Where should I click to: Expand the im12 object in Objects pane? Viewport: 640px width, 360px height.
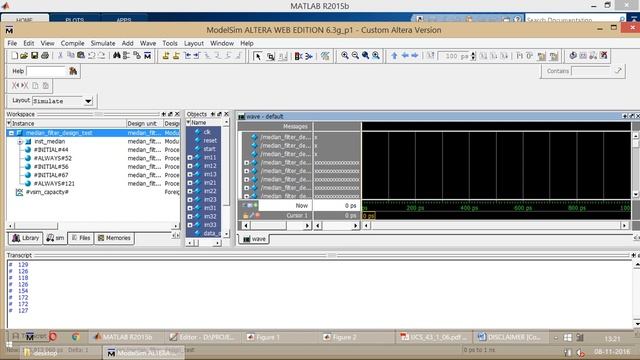click(190, 166)
